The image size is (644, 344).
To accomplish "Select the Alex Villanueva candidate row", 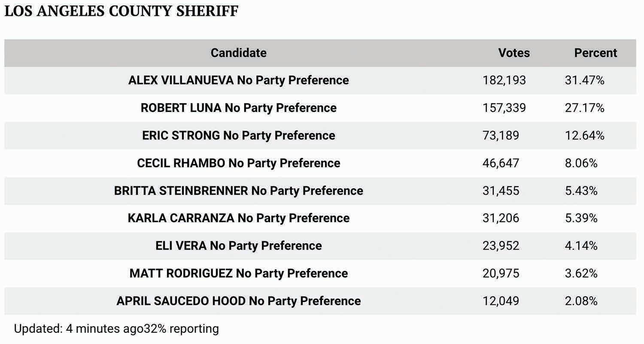I will point(238,80).
